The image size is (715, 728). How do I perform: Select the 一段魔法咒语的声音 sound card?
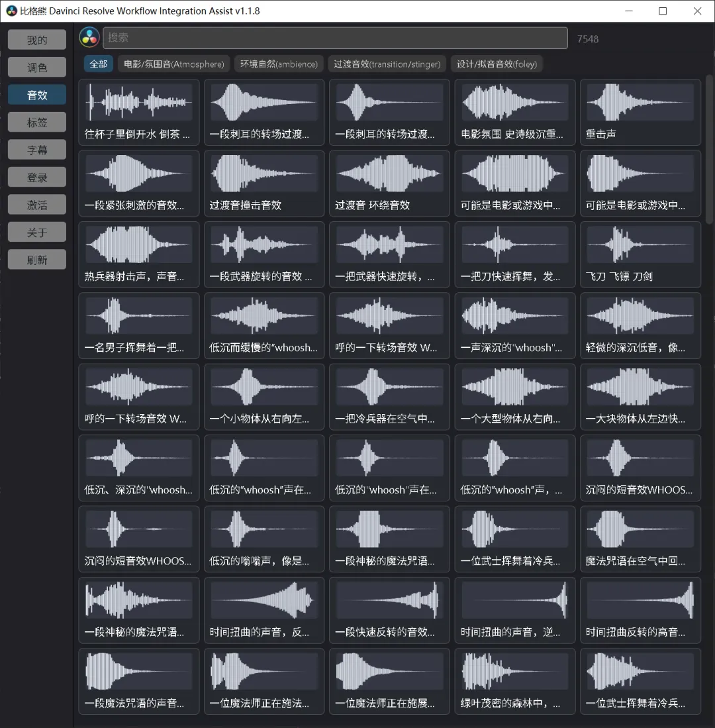click(x=139, y=681)
